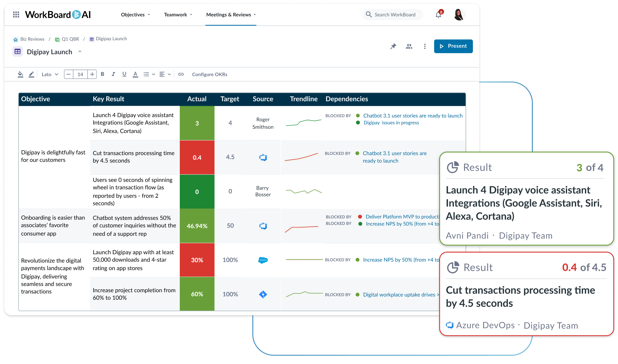Go to Biz Reviews breadcrumb
Viewport: 618px width, 364px height.
coord(32,39)
